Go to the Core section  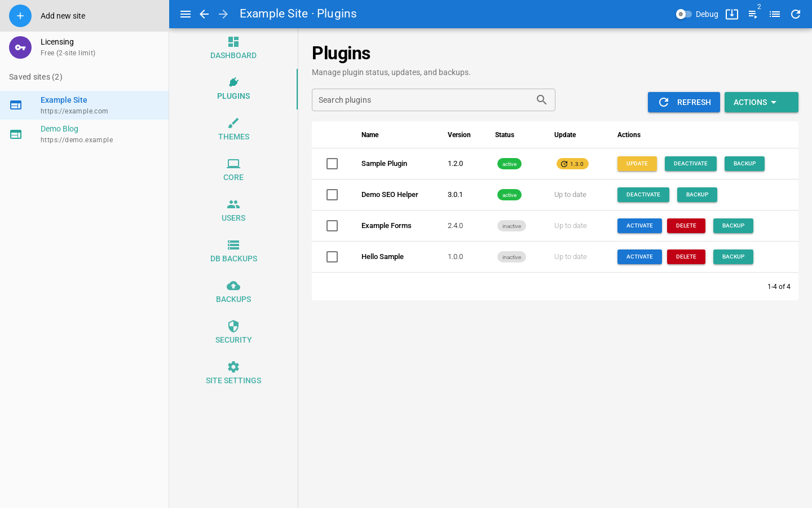coord(233,170)
